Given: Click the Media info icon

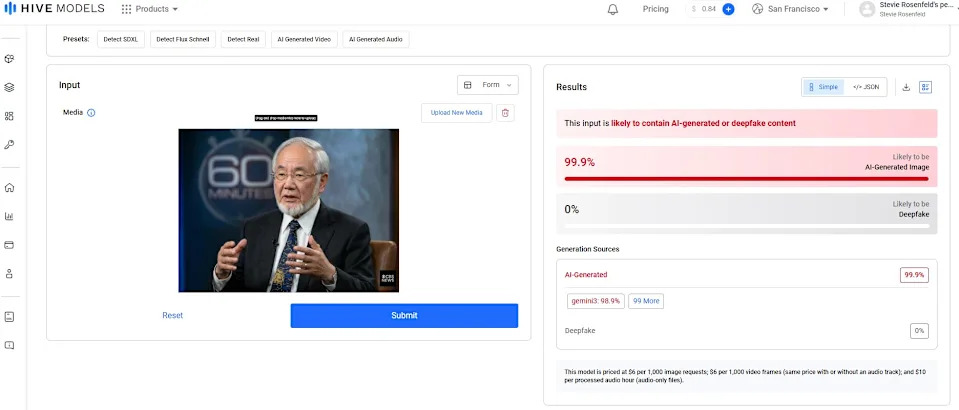Looking at the screenshot, I should (x=91, y=113).
